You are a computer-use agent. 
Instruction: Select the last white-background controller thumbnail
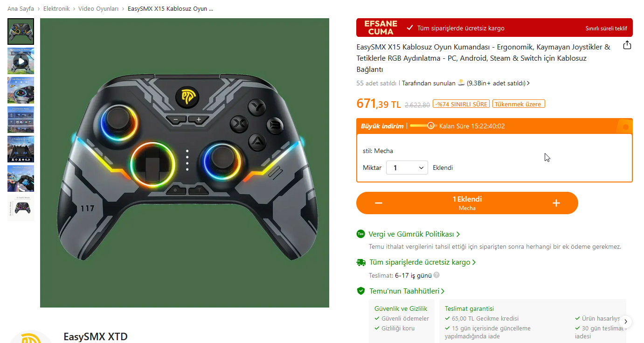(x=21, y=208)
